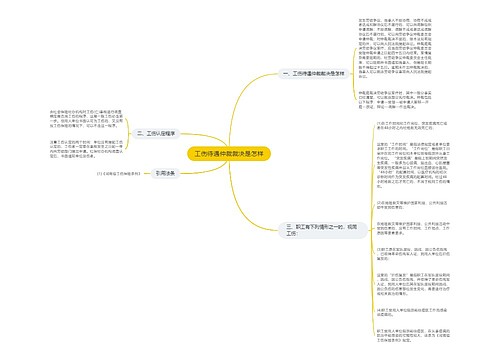Image resolution: width=500 pixels, height=360 pixels.
Task: Click the [1]《湖南省工伤保险条例》leaf note
Action: tap(119, 173)
